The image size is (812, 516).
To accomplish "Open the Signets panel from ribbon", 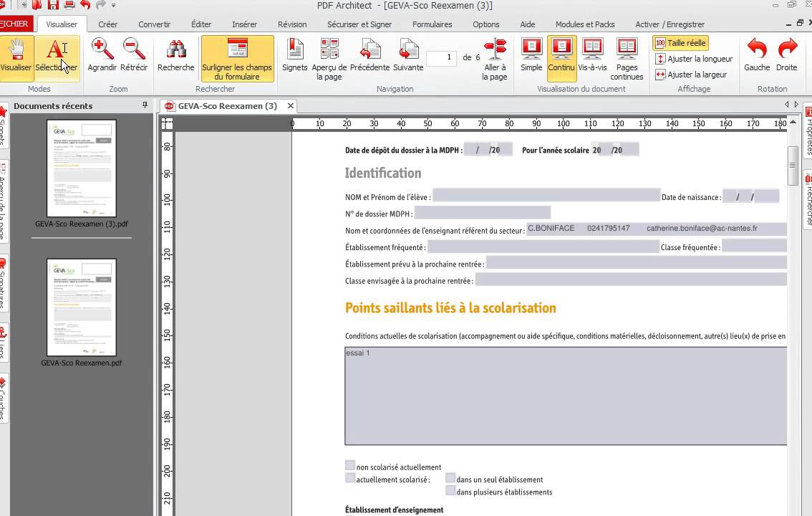I will (x=295, y=55).
